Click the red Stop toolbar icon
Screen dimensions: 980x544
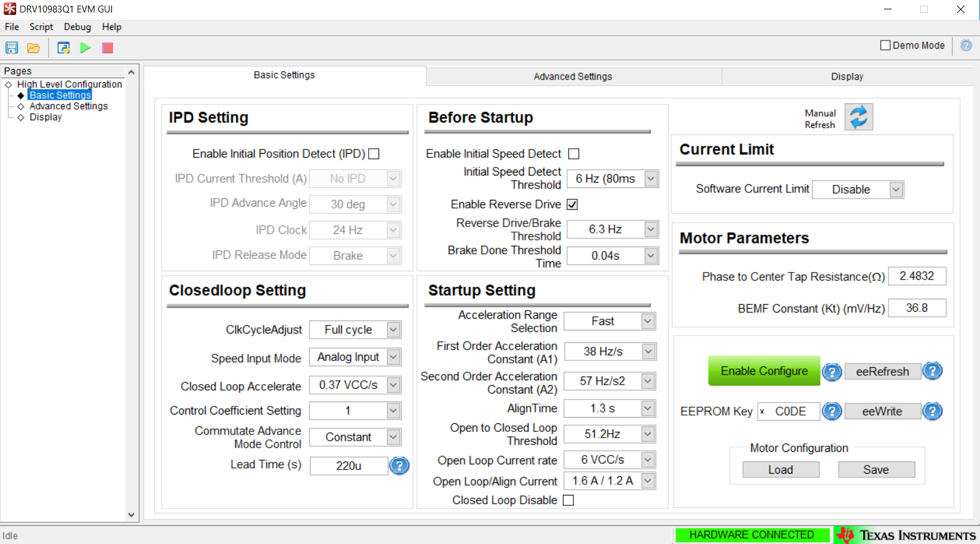pyautogui.click(x=108, y=48)
